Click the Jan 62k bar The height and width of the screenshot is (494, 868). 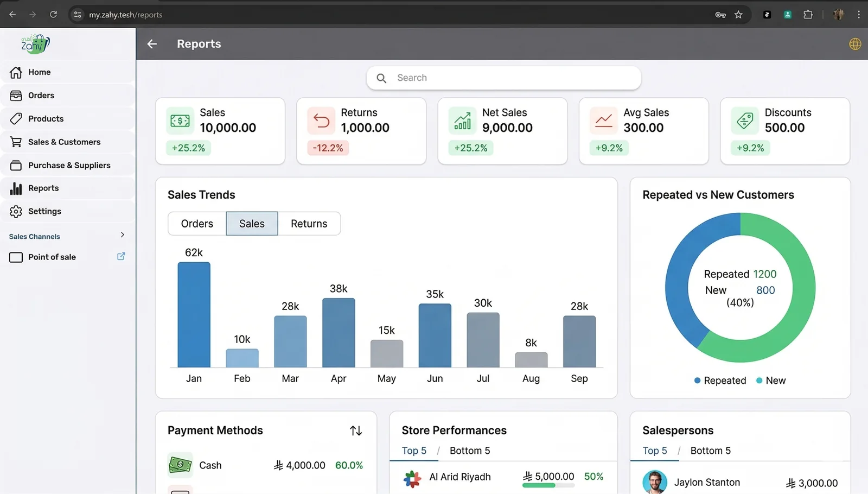(194, 315)
